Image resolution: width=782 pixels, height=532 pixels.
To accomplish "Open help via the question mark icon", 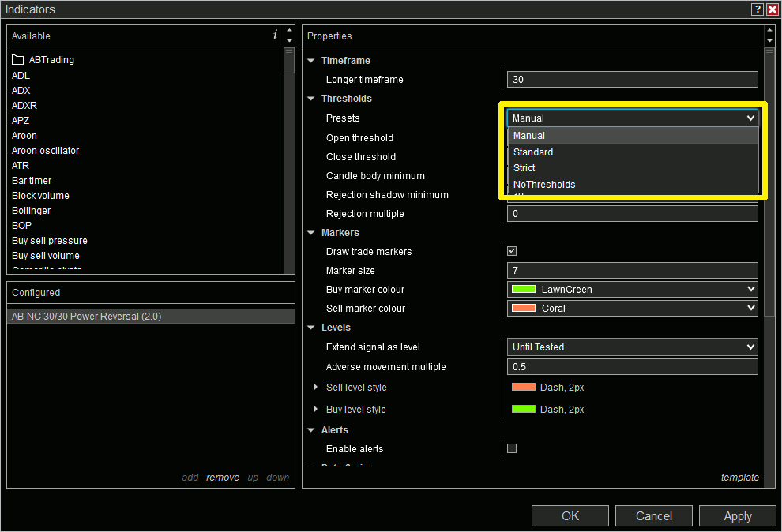I will 756,9.
